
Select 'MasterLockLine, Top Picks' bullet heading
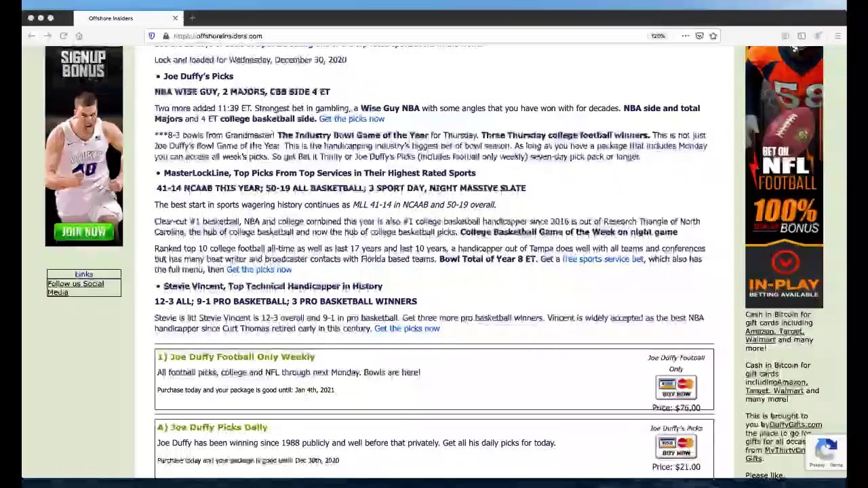click(319, 174)
